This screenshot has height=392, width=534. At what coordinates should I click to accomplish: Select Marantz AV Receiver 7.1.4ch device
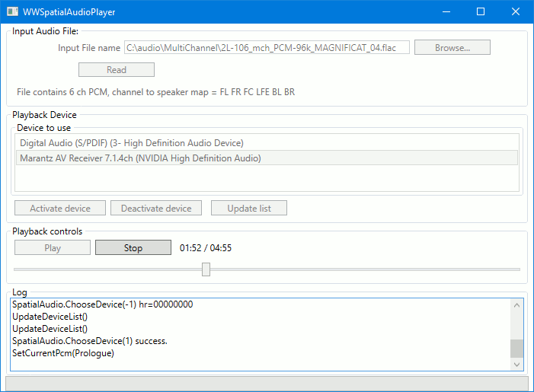(140, 158)
